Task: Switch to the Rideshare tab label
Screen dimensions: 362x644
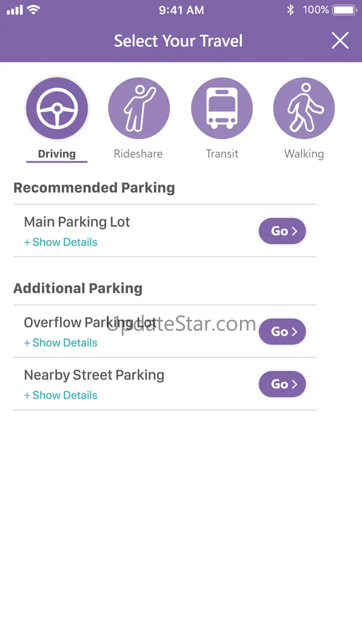Action: click(138, 154)
